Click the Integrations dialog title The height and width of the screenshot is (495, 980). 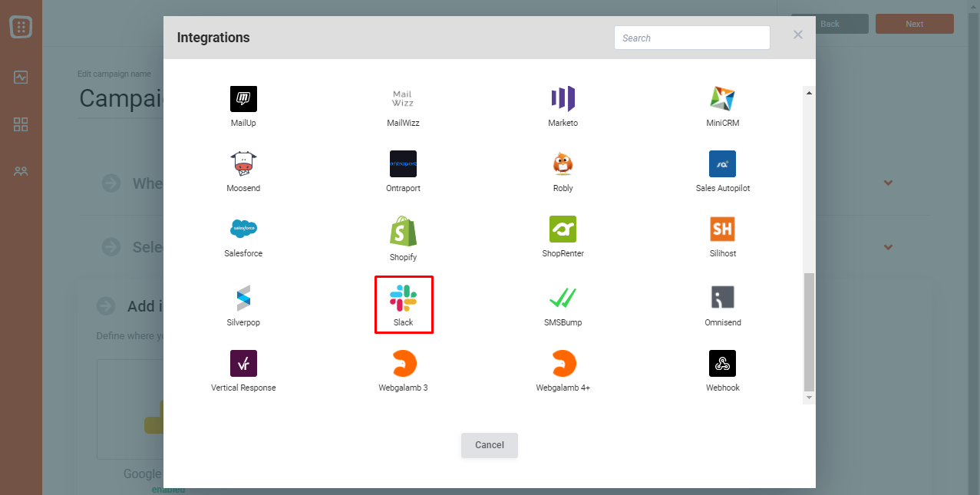click(213, 38)
